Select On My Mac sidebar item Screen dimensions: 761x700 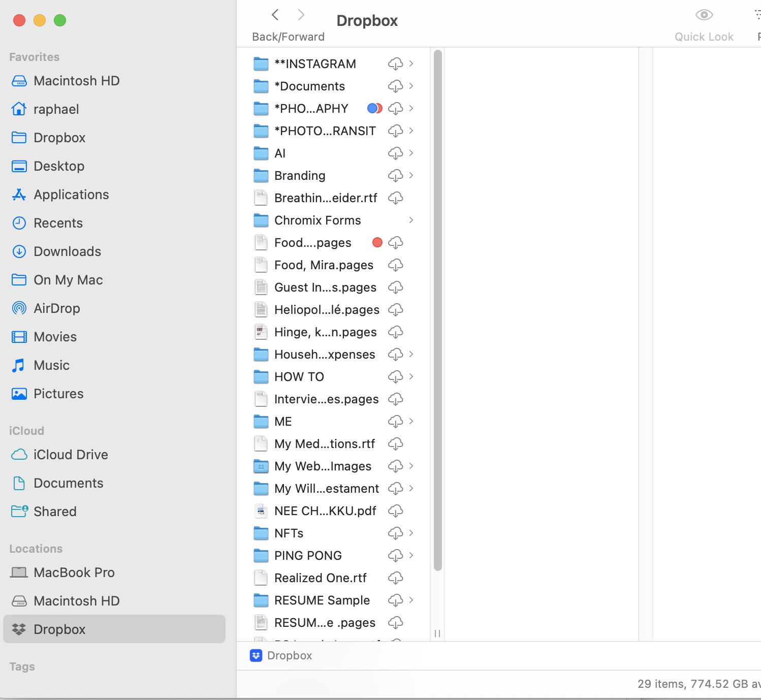(x=114, y=280)
